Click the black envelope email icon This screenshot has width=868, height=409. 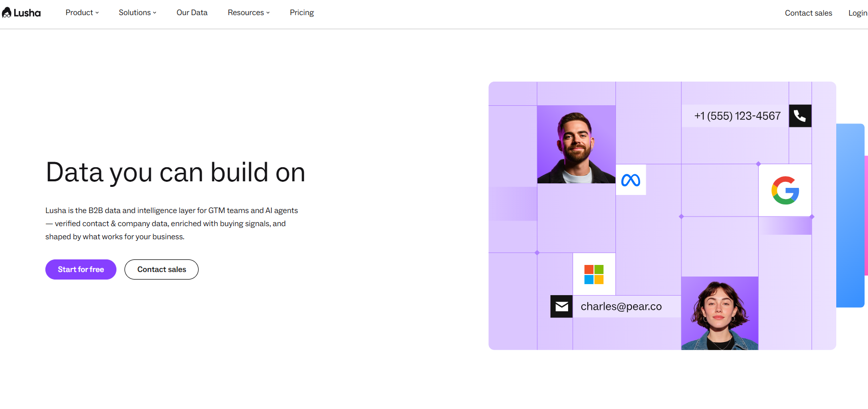pyautogui.click(x=562, y=306)
